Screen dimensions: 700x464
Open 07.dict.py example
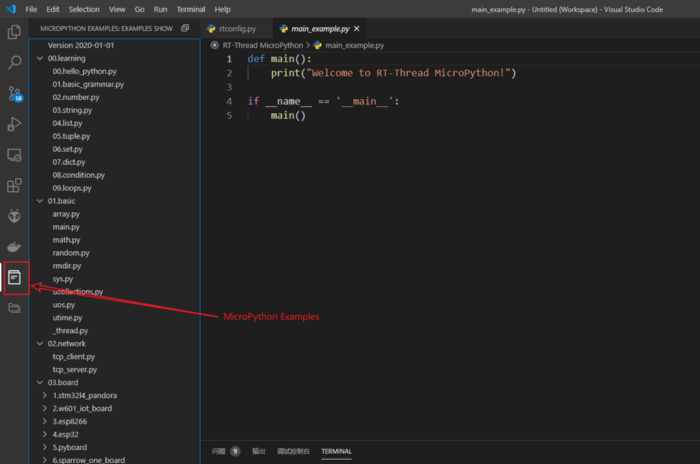(x=69, y=162)
